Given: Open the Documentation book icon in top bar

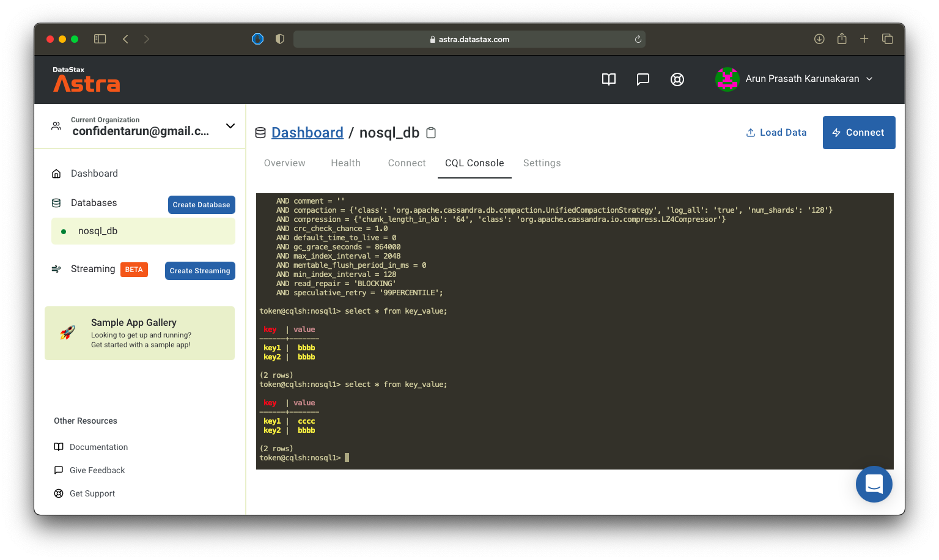Looking at the screenshot, I should click(x=608, y=79).
